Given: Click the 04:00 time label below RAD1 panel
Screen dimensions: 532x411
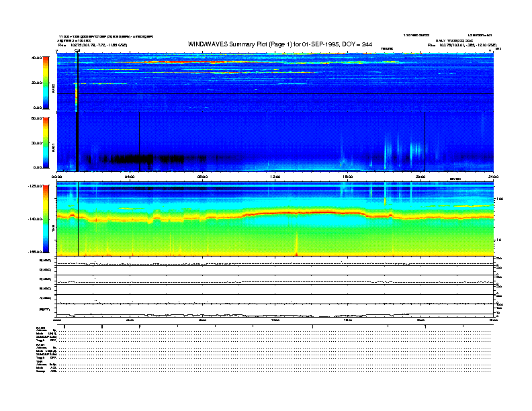Looking at the screenshot, I should pyautogui.click(x=130, y=177).
